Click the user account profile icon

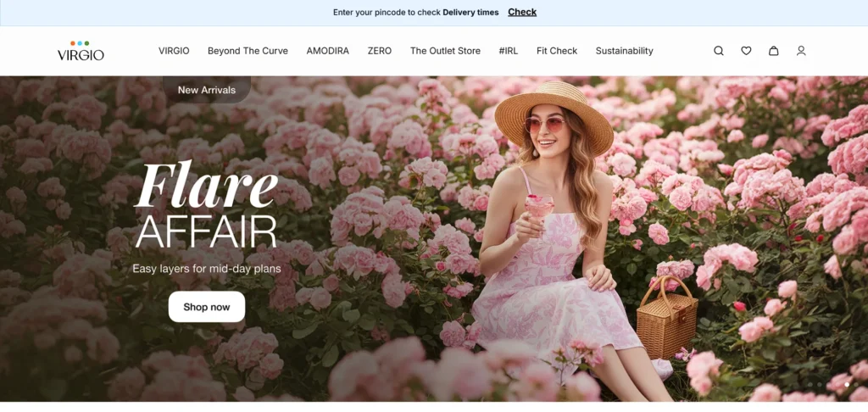point(801,51)
